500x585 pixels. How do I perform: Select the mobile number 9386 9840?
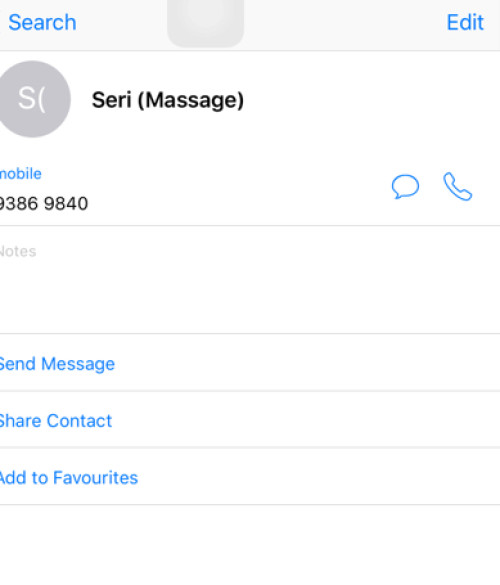[43, 204]
